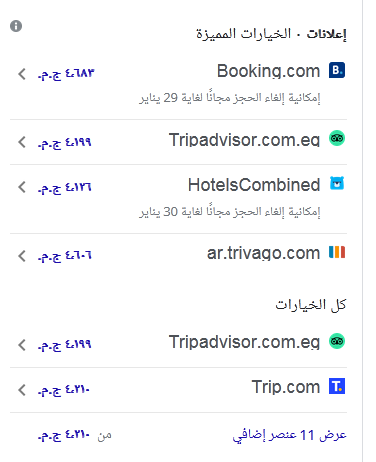Screen dimensions: 376x462
Task: Click the HotelsCombined logo icon
Action: 337,184
